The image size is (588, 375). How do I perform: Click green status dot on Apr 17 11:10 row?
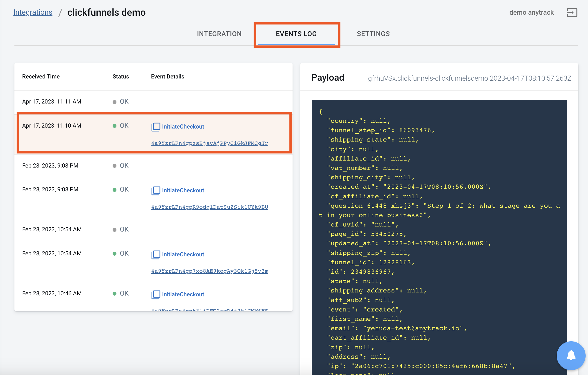click(x=114, y=126)
